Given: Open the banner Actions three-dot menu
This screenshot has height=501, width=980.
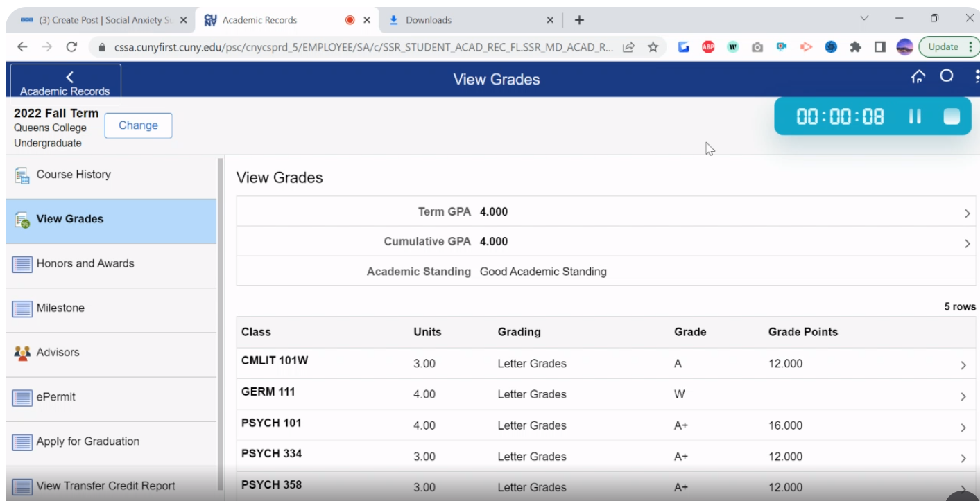Looking at the screenshot, I should pos(977,77).
